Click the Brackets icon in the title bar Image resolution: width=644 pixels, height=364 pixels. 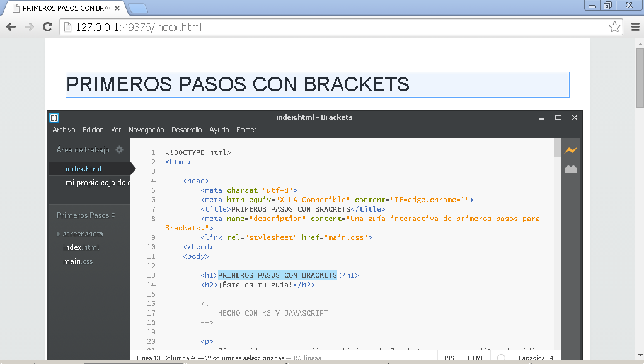(x=54, y=117)
